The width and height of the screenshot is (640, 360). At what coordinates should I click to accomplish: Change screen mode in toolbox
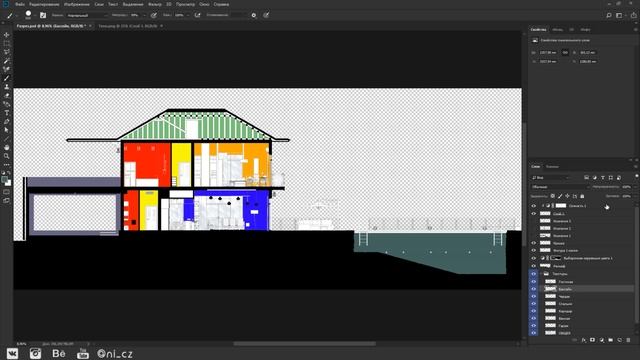(x=7, y=200)
